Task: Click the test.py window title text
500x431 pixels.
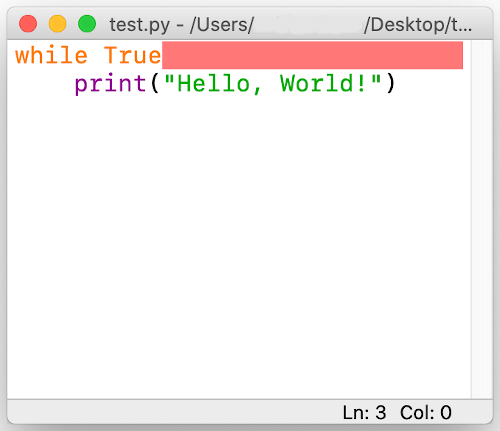Action: point(139,25)
